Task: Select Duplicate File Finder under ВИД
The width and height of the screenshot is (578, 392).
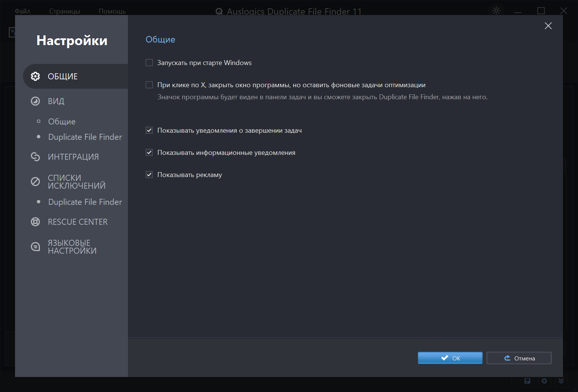Action: click(85, 137)
